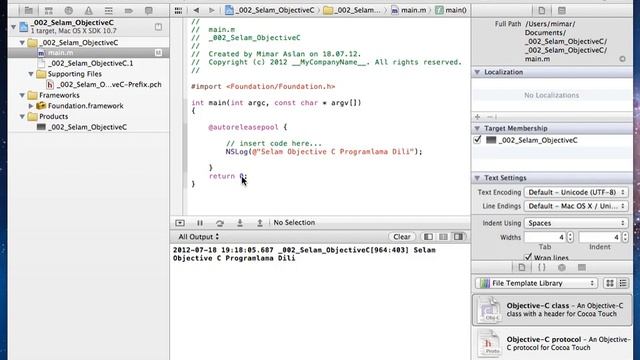Click No Selection in debug bar
Viewport: 640px width, 360px height.
294,223
